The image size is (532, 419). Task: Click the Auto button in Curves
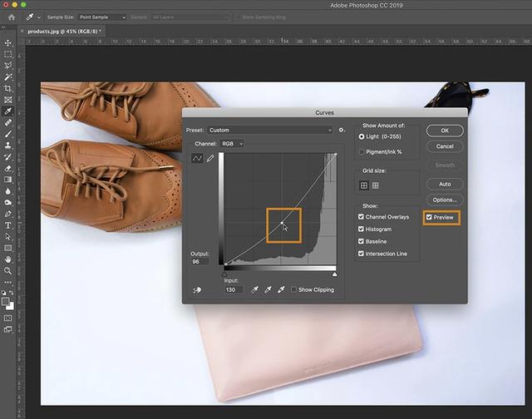(445, 184)
